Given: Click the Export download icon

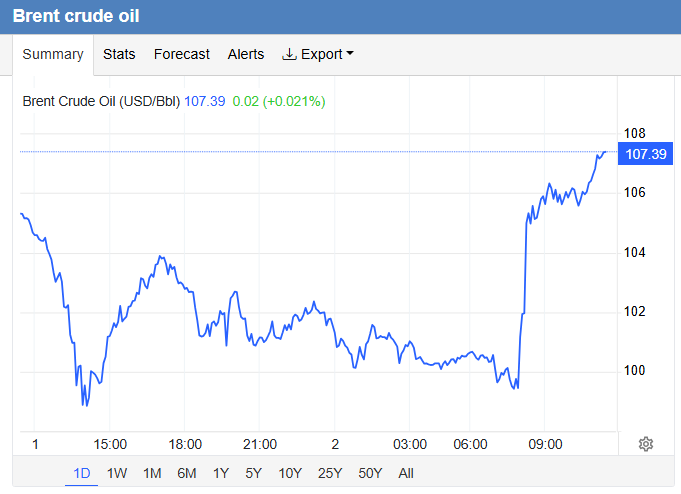Looking at the screenshot, I should [290, 54].
